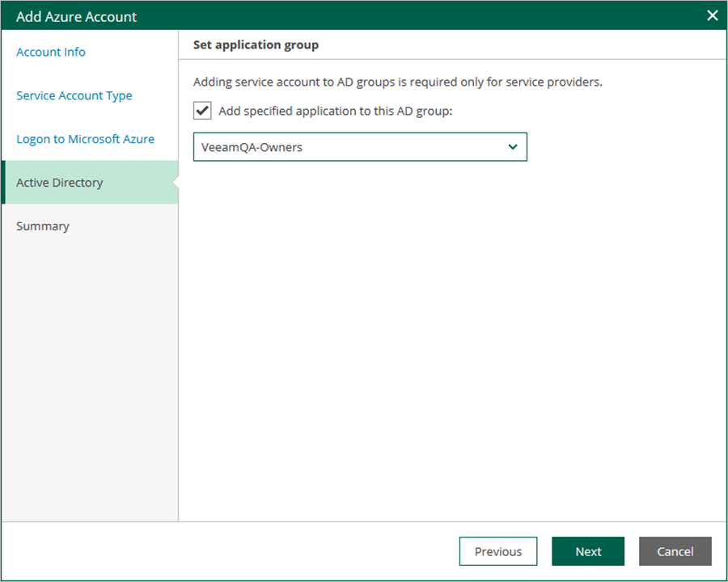The image size is (728, 582).
Task: Expand the AD group dropdown chevron
Action: pyautogui.click(x=512, y=147)
